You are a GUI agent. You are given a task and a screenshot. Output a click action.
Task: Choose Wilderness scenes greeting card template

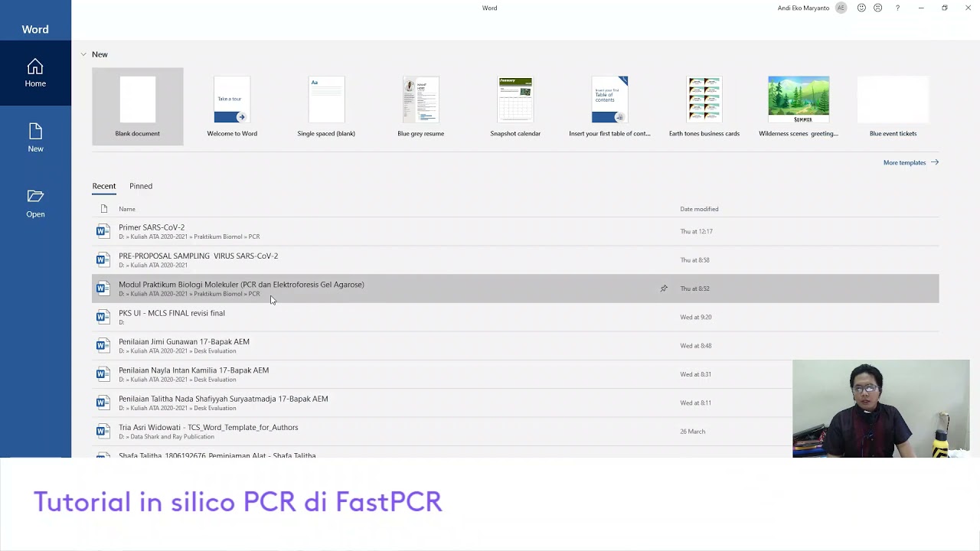pos(799,106)
